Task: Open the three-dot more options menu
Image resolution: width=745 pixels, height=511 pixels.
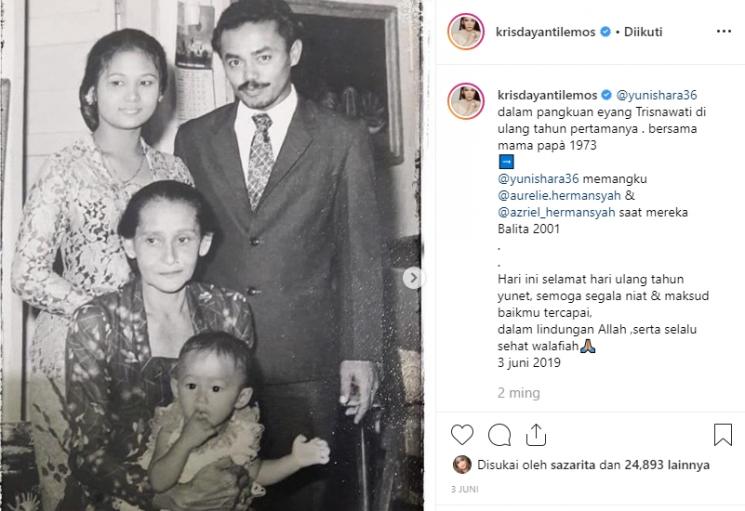Action: (724, 31)
